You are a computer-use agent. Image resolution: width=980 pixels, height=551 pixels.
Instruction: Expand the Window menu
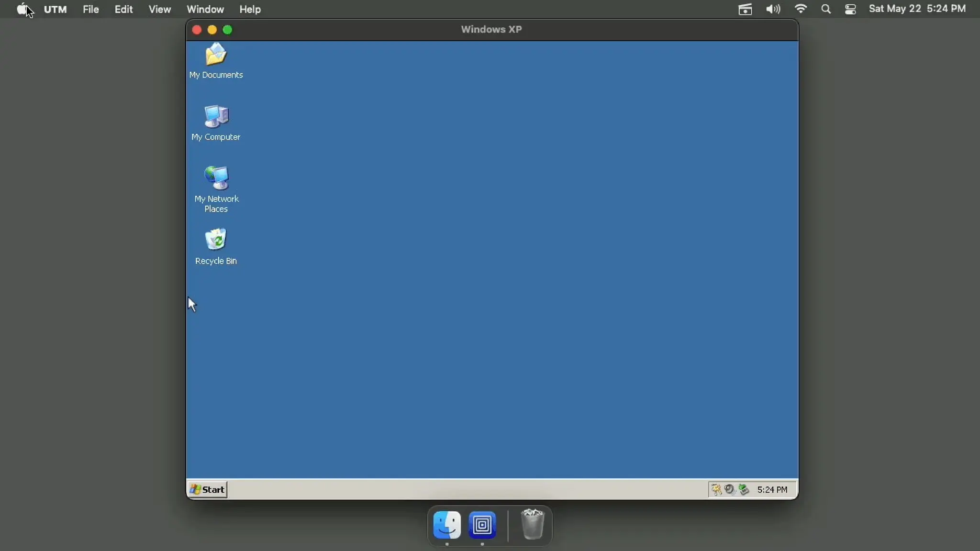pyautogui.click(x=205, y=10)
